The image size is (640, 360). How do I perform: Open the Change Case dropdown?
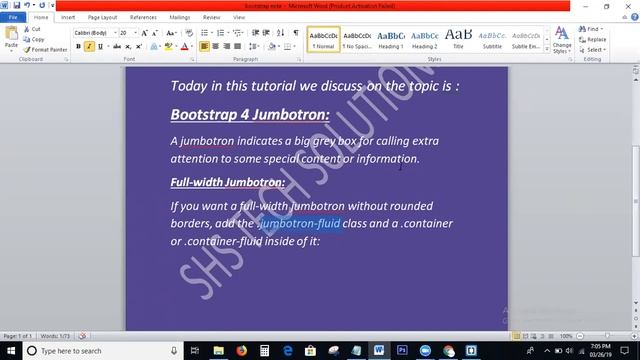click(171, 33)
